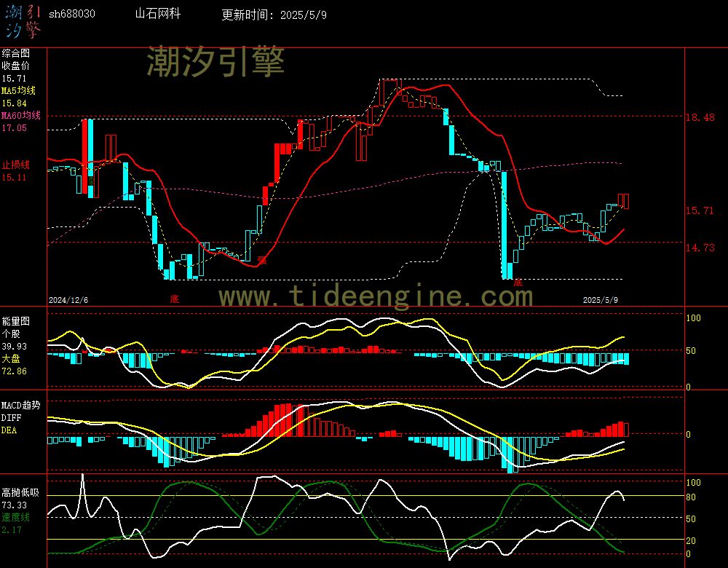Viewport: 728px width, 568px height.
Task: Select the MACD趋势 panel title
Action: tap(21, 405)
